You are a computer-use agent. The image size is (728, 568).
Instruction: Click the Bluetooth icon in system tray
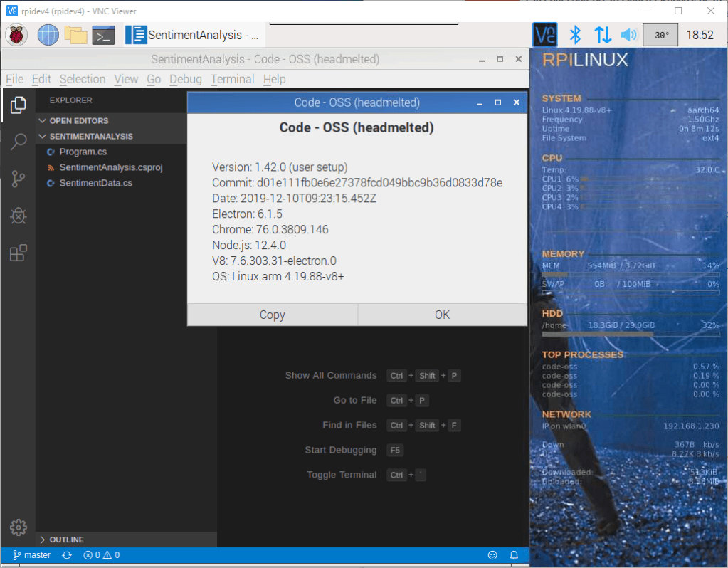point(575,34)
